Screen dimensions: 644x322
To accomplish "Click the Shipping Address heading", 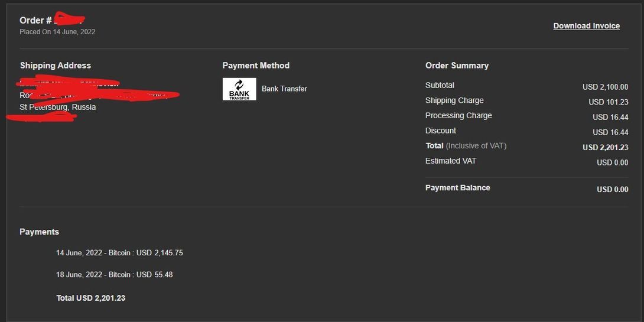I will [56, 66].
